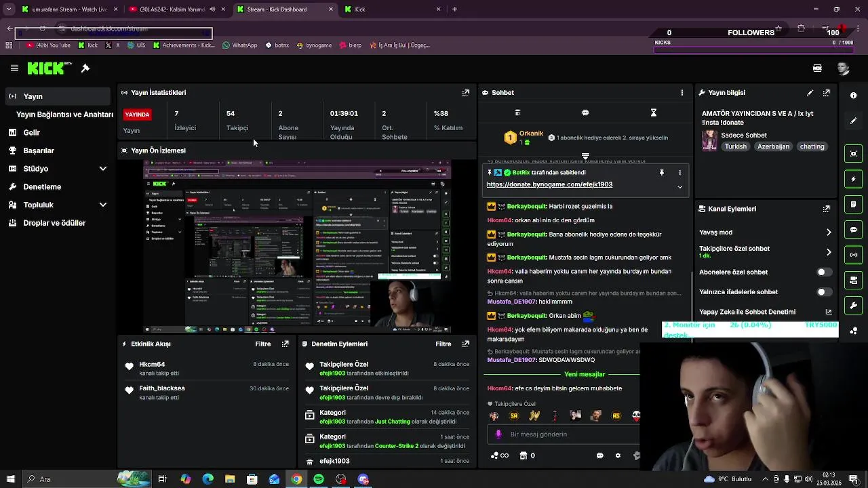Pop out the Kanal Eylemleri panel
This screenshot has width=868, height=488.
pos(827,209)
